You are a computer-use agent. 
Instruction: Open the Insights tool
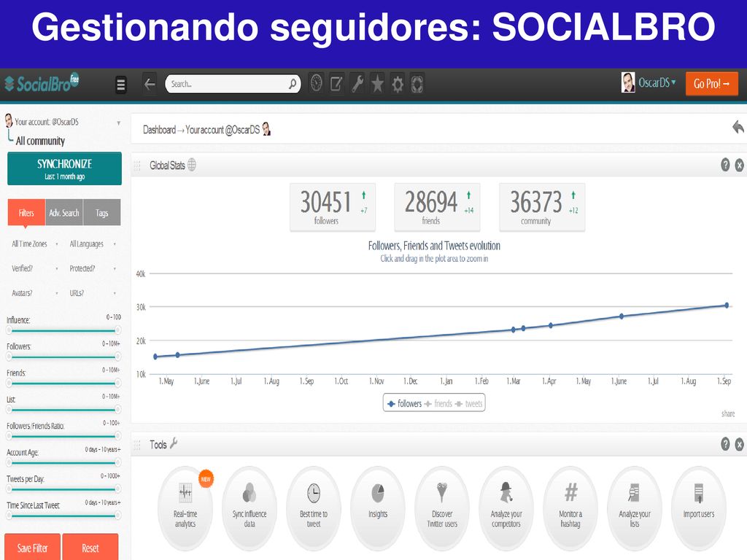(378, 508)
